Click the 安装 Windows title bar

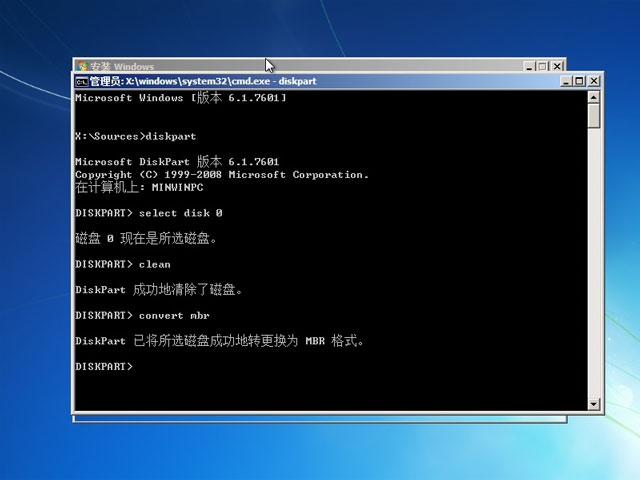tap(319, 66)
